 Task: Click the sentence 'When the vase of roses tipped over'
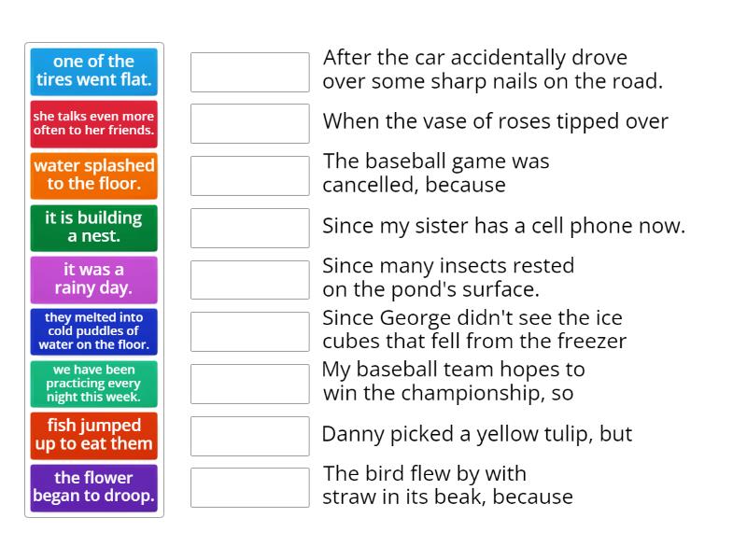pos(495,122)
